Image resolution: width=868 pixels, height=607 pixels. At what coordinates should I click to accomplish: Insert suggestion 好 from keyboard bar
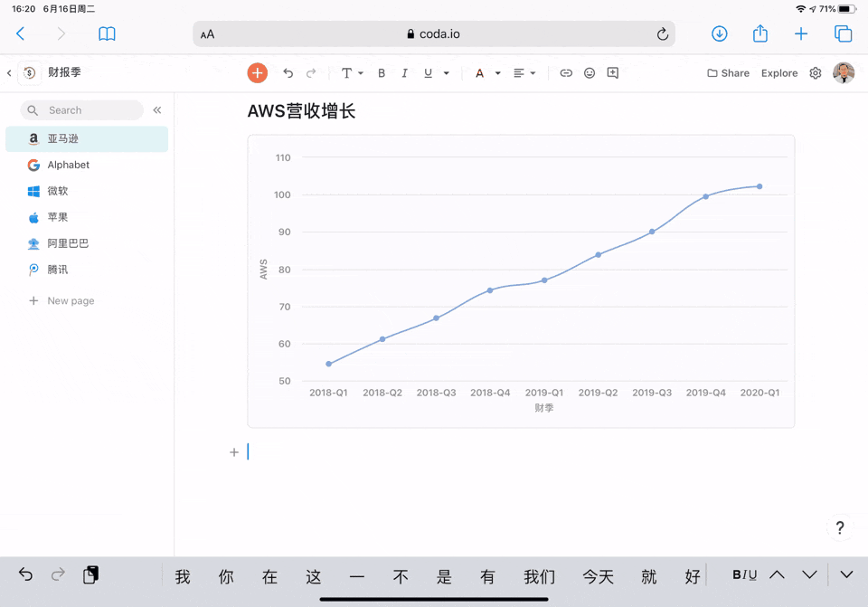693,576
